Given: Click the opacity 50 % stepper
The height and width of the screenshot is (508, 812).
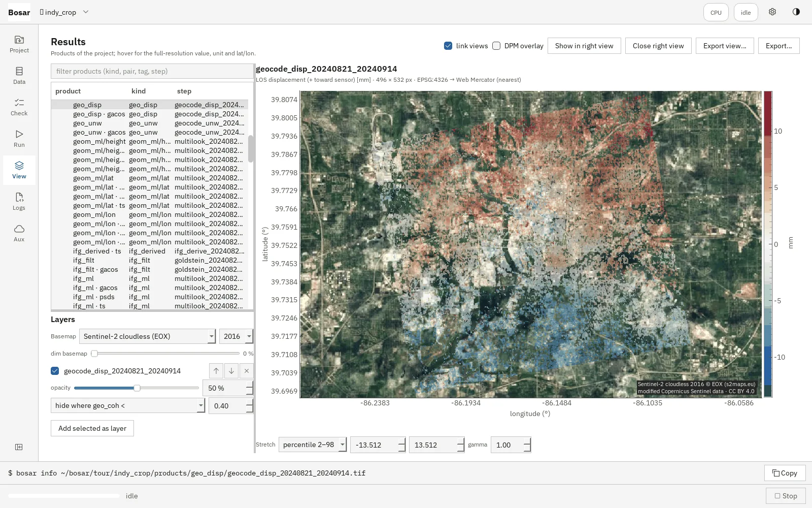Looking at the screenshot, I should (228, 388).
